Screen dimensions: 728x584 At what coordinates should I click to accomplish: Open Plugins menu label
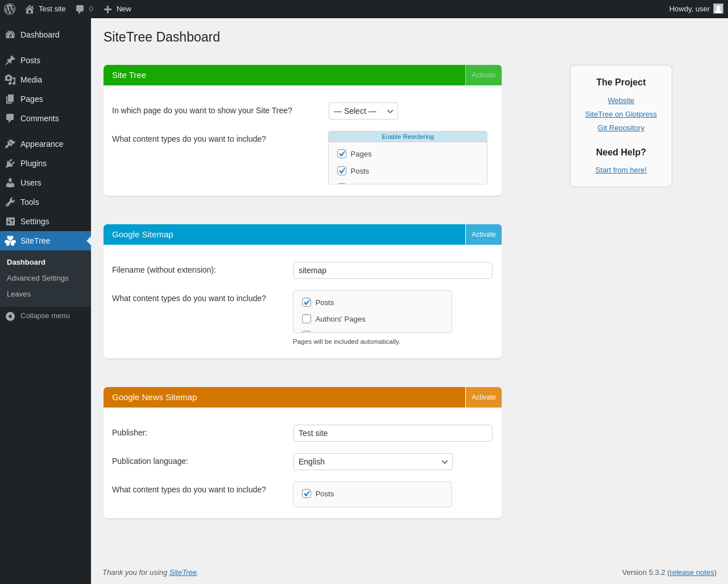[34, 163]
